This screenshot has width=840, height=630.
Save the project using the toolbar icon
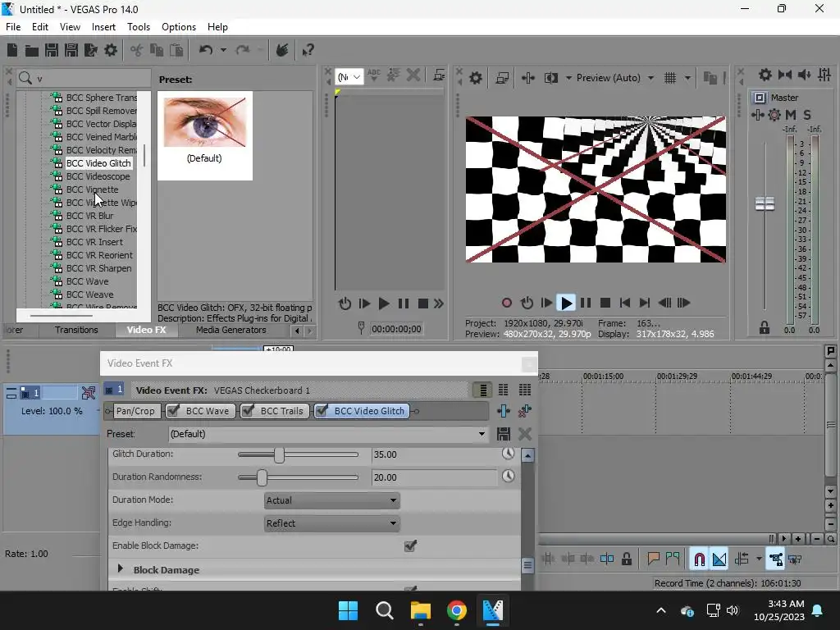tap(52, 50)
